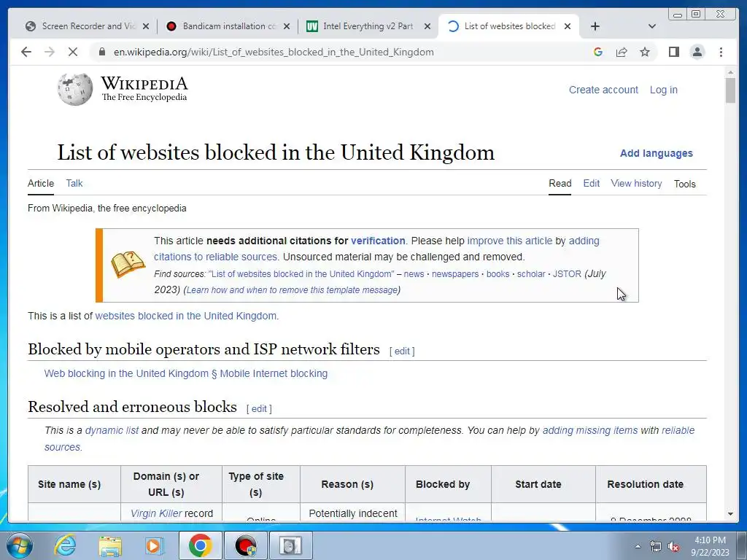Click the forward navigation arrow

[50, 52]
